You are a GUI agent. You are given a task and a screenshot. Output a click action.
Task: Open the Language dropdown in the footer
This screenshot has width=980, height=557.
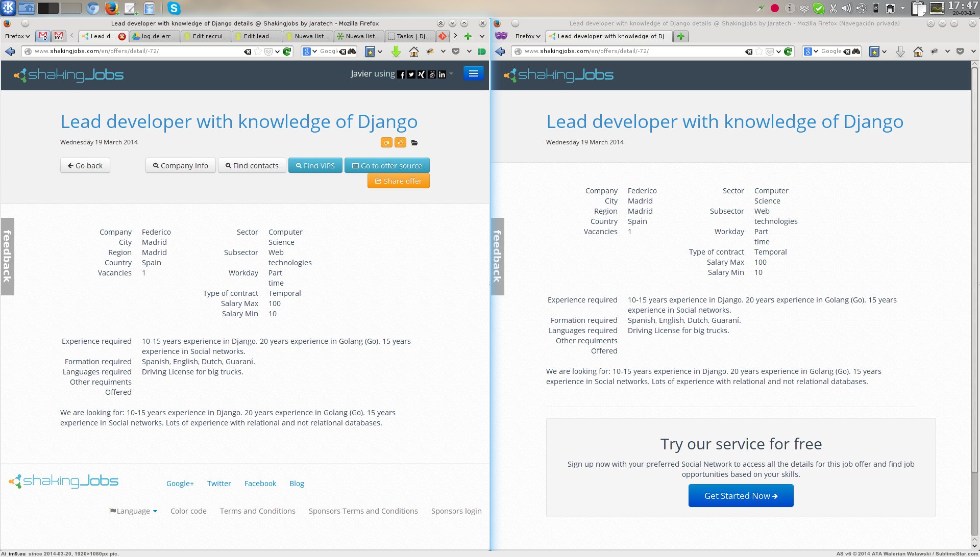(134, 511)
